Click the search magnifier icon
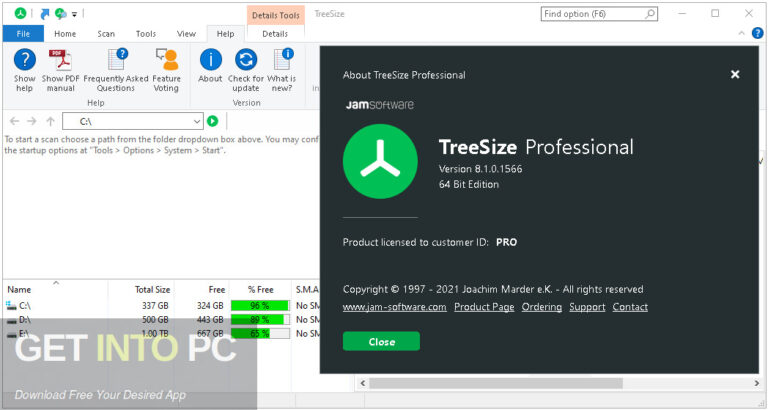768x410 pixels. click(x=650, y=14)
